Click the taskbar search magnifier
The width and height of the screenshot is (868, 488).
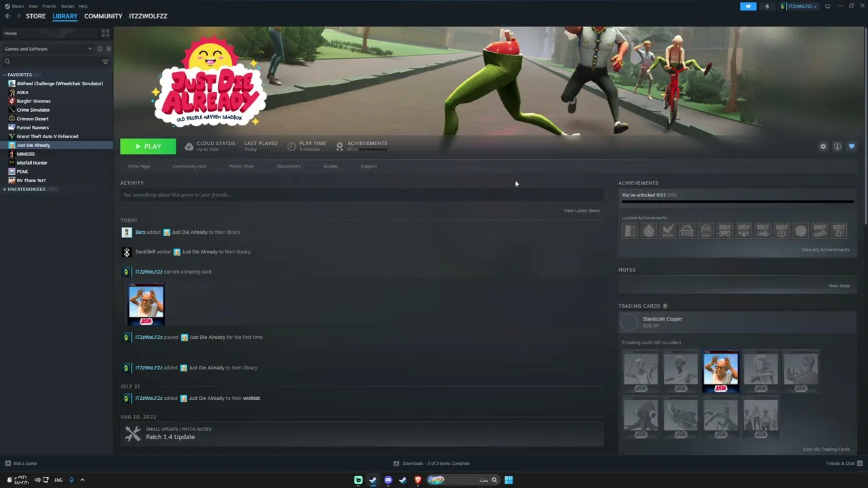[x=494, y=480]
